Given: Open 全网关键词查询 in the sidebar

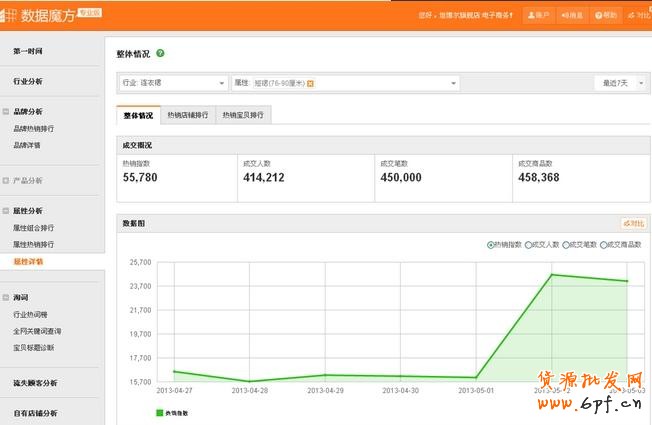Looking at the screenshot, I should [x=37, y=331].
